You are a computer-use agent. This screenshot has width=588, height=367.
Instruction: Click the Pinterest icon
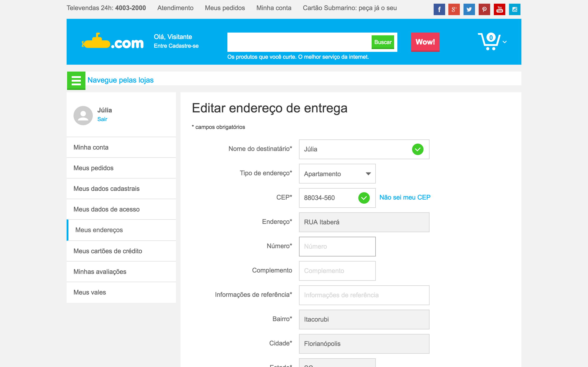coord(484,9)
